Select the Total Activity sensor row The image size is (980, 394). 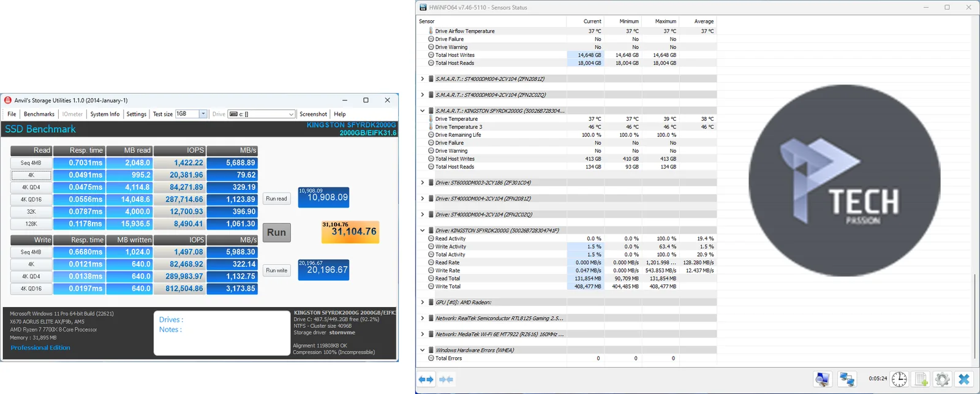567,254
